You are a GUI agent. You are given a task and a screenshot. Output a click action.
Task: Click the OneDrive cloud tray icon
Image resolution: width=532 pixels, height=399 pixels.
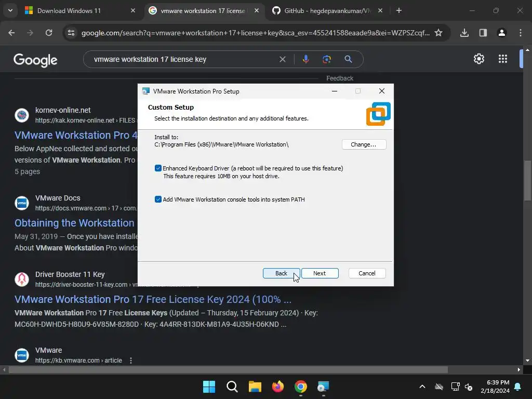[x=439, y=387]
